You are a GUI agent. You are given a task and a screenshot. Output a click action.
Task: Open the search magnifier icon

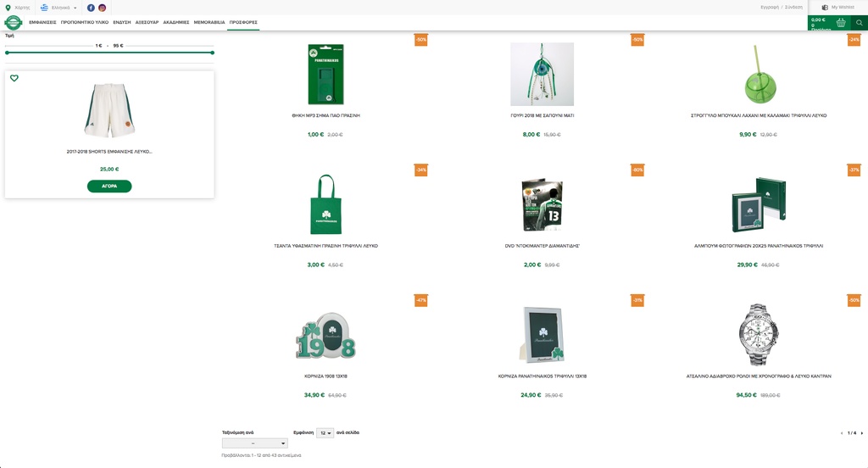(x=860, y=23)
